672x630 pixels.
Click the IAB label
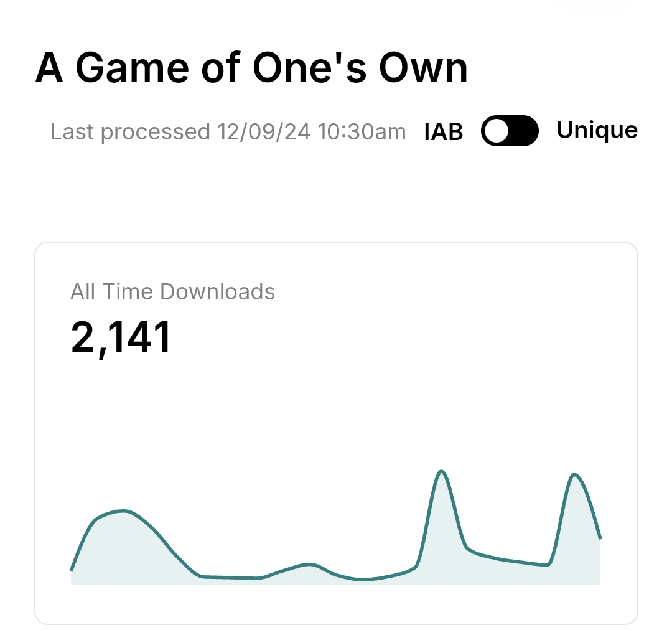pyautogui.click(x=444, y=132)
